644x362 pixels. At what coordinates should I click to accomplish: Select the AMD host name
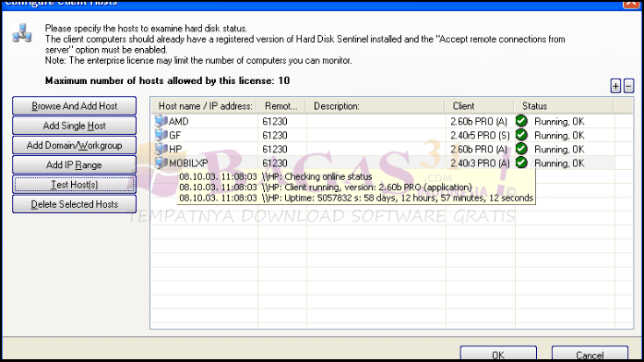(179, 122)
